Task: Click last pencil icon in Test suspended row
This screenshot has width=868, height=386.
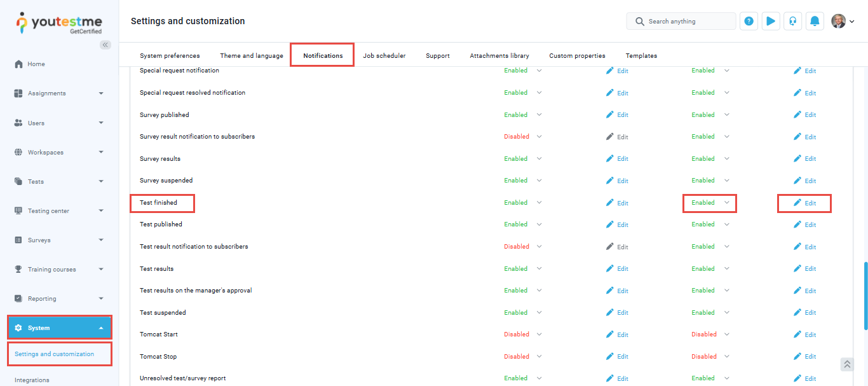Action: tap(797, 312)
